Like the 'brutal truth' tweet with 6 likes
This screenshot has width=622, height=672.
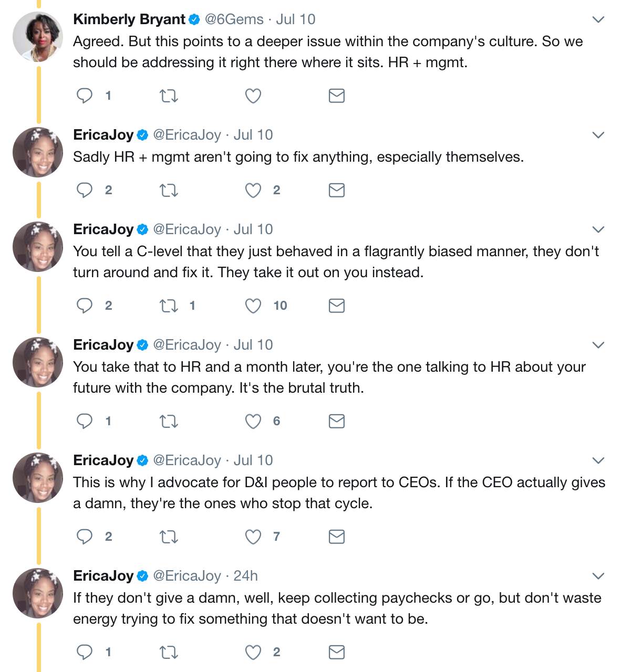pyautogui.click(x=253, y=421)
